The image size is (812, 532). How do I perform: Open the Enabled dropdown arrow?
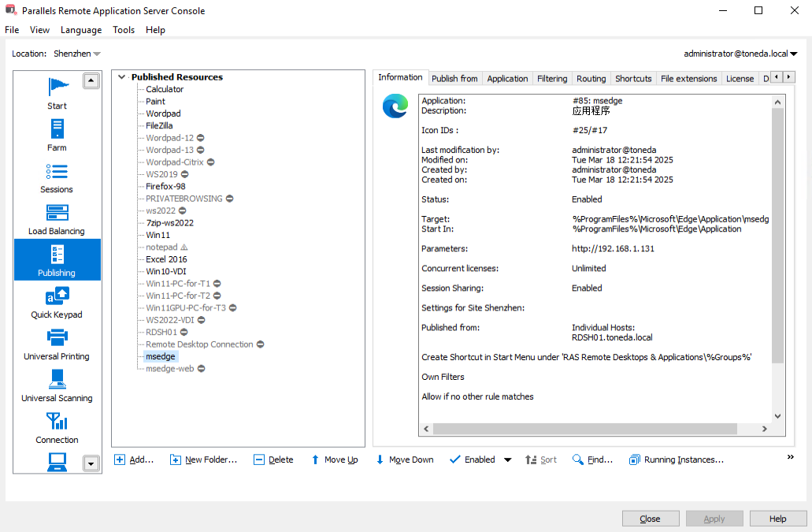[507, 460]
